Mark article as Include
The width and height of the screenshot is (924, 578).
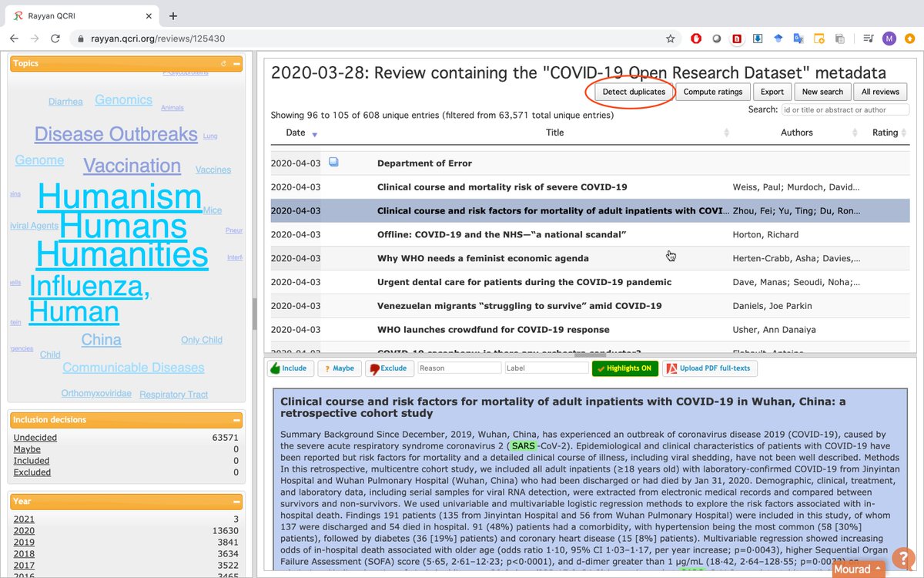click(290, 368)
